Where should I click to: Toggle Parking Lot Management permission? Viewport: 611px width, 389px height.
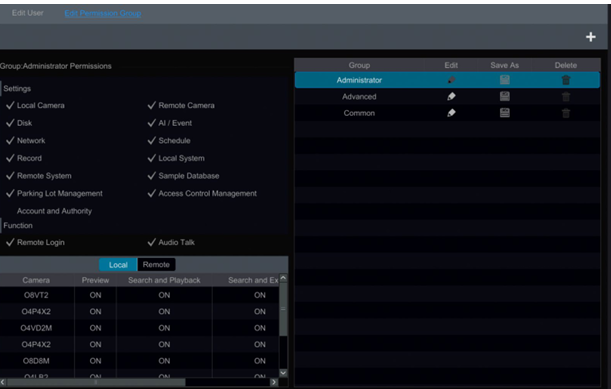pos(11,193)
